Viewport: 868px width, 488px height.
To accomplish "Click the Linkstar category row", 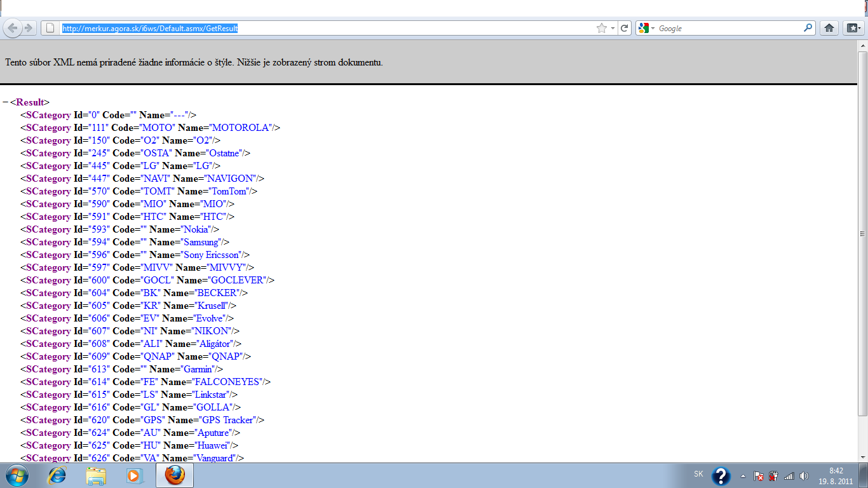I will 129,395.
